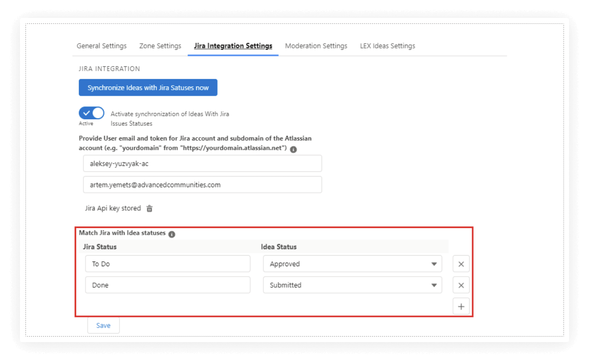The height and width of the screenshot is (364, 589).
Task: Add a new status mapping with the plus icon
Action: point(461,306)
